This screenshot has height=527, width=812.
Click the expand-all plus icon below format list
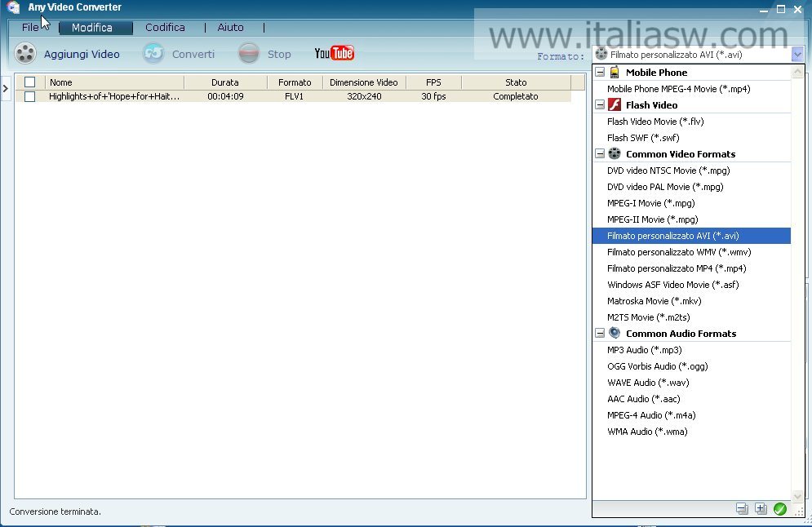click(761, 509)
